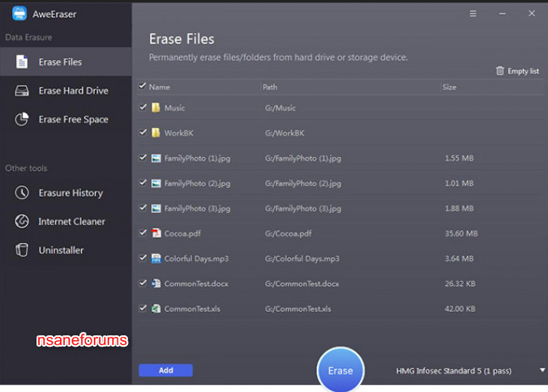Screen dimensions: 548x392
Task: Sort by the Size column header
Action: click(x=449, y=87)
